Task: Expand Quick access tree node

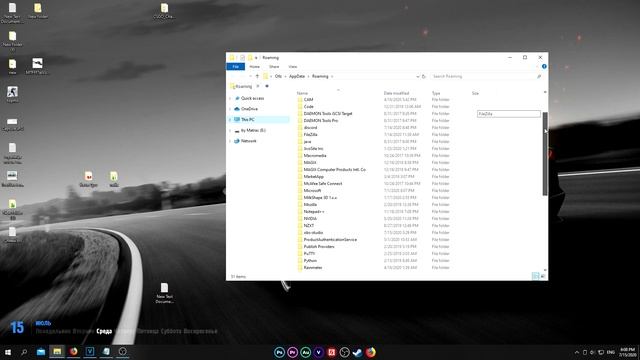Action: tap(230, 98)
